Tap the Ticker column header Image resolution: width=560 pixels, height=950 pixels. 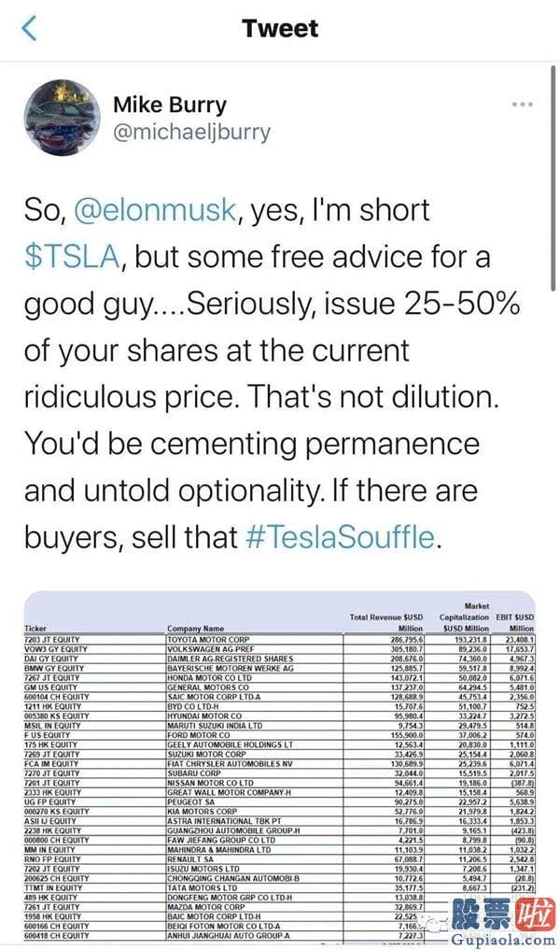(x=35, y=629)
